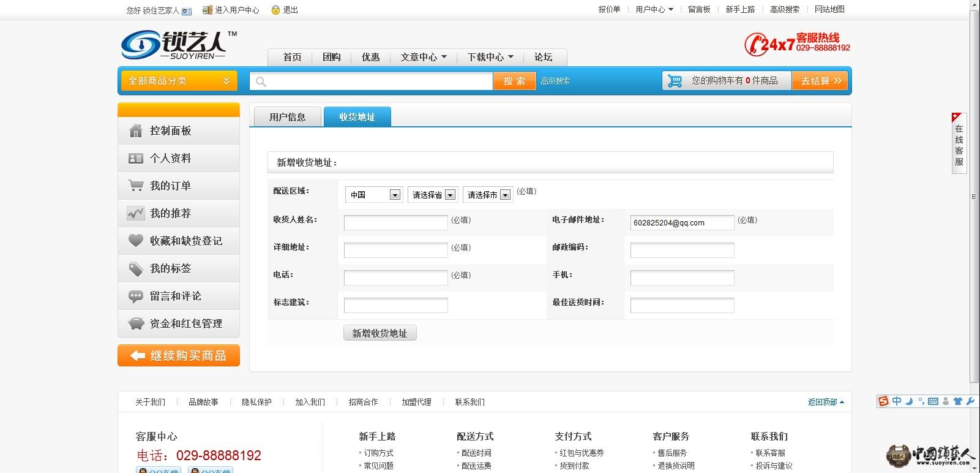The image size is (980, 473).
Task: Click the 电话 input field
Action: click(x=396, y=278)
